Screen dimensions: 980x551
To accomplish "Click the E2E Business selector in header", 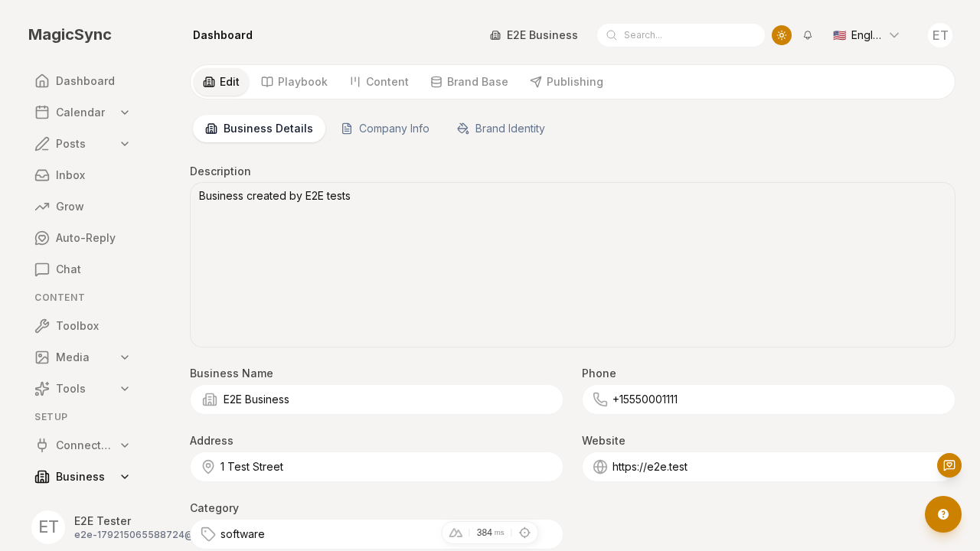I will pyautogui.click(x=534, y=35).
